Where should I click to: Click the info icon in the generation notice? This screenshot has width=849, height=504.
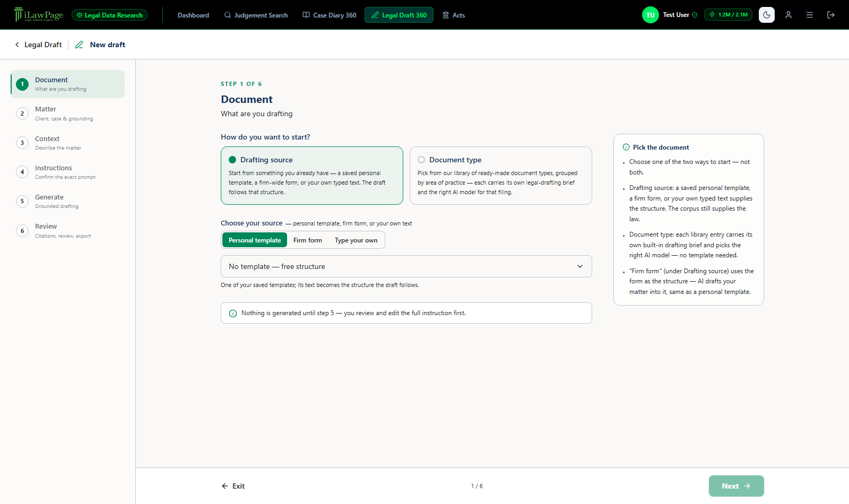click(x=232, y=314)
